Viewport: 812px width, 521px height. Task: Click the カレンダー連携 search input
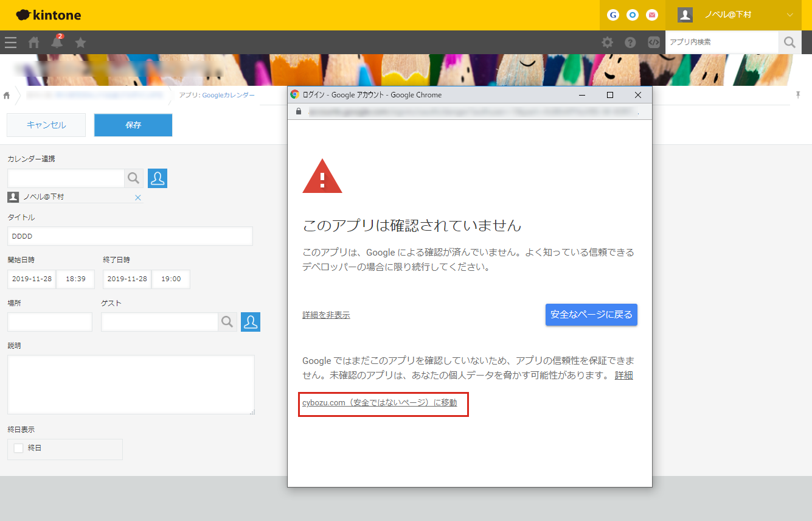coord(66,178)
